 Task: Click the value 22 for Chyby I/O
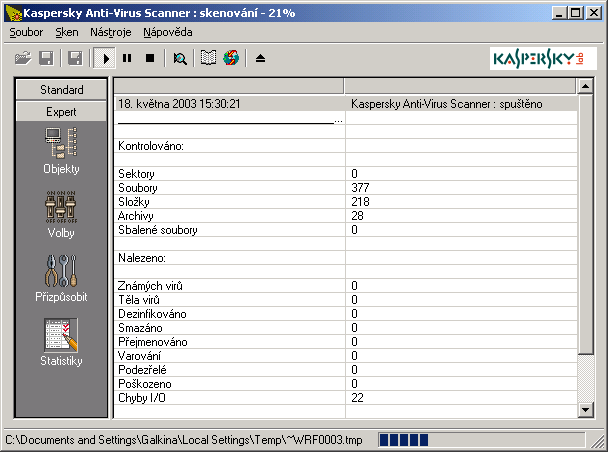[357, 398]
